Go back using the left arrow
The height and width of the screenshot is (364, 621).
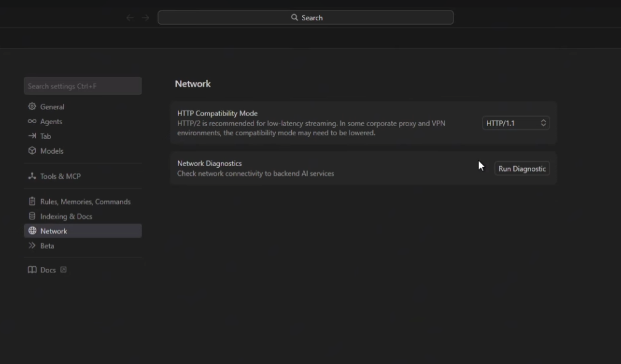click(x=129, y=18)
